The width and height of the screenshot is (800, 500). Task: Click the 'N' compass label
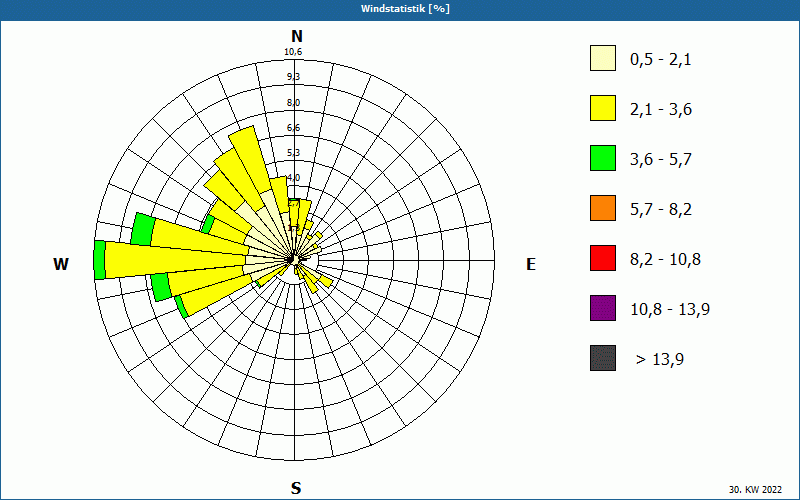click(x=296, y=36)
